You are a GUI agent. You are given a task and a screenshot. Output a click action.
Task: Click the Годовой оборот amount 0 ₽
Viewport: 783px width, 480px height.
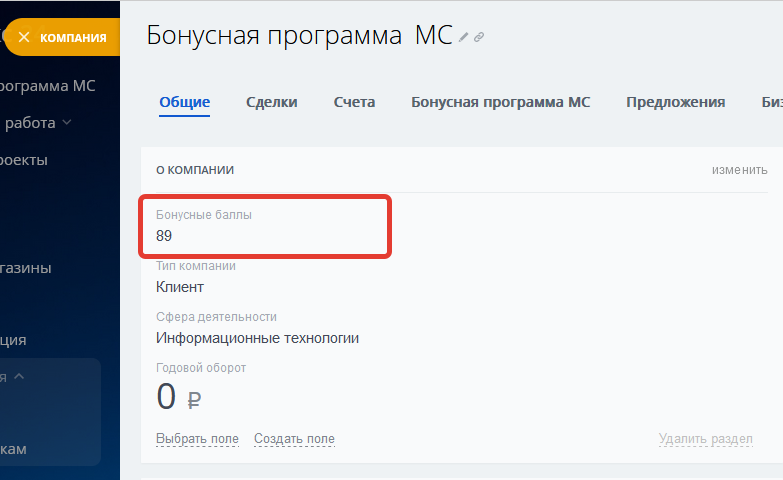click(180, 397)
